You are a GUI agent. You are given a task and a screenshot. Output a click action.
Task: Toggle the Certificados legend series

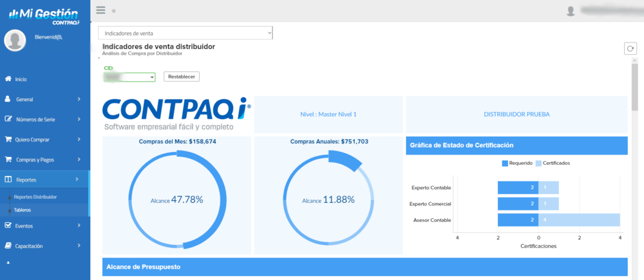552,163
